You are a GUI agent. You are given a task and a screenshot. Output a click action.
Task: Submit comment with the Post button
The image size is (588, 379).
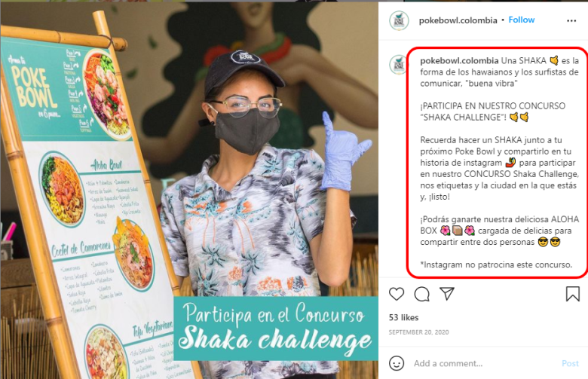[x=570, y=363]
